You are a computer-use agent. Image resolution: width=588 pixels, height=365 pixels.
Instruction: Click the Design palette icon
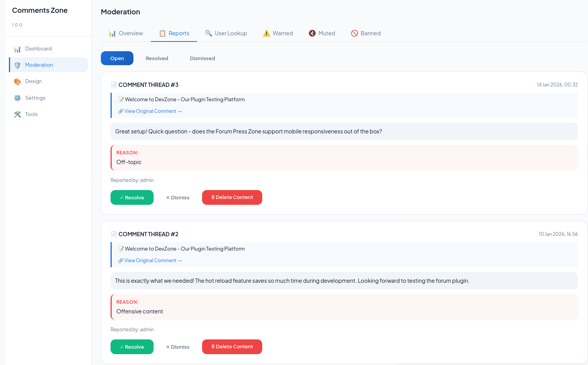pos(17,81)
